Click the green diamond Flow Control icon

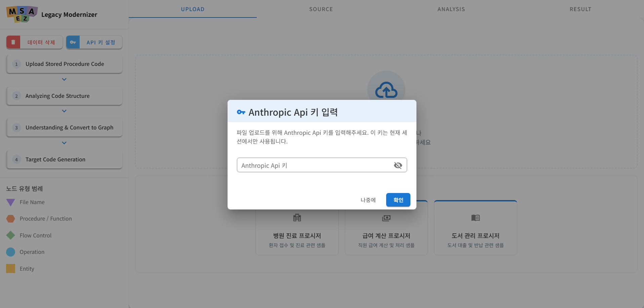pyautogui.click(x=11, y=235)
